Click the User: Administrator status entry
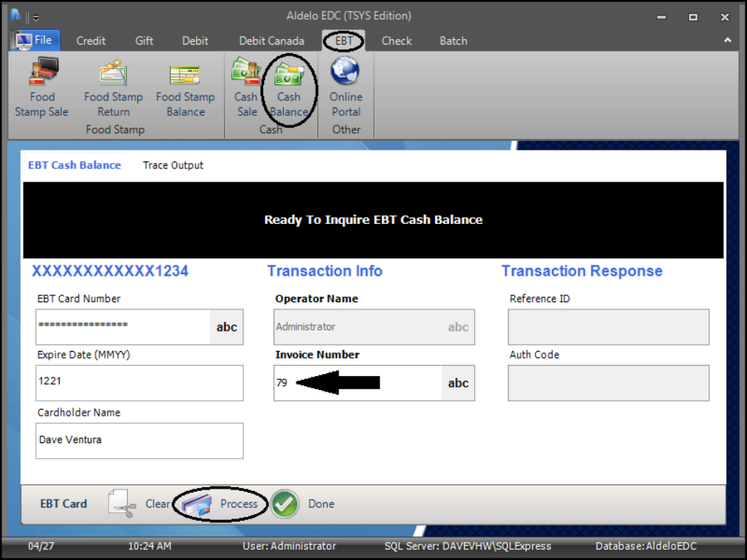 (x=289, y=546)
